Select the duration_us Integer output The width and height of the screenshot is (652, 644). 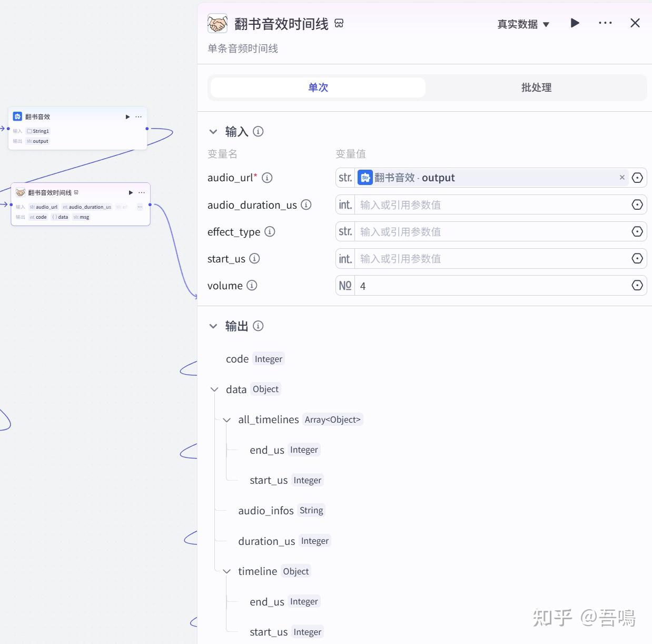(284, 541)
